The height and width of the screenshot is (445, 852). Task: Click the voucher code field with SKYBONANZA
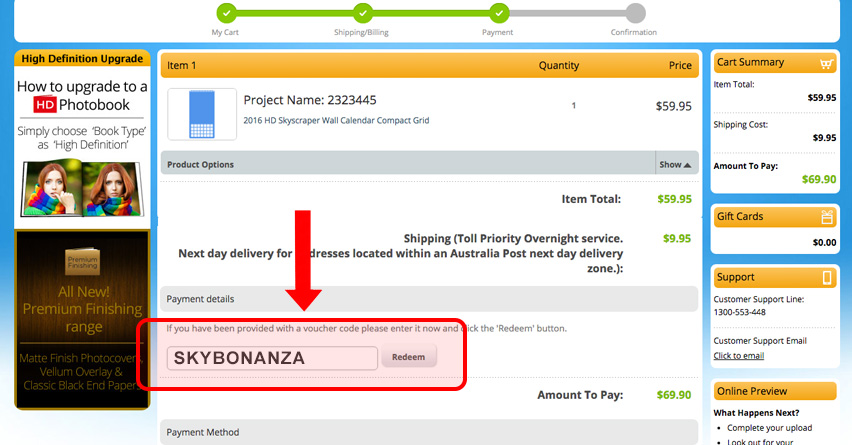(272, 358)
